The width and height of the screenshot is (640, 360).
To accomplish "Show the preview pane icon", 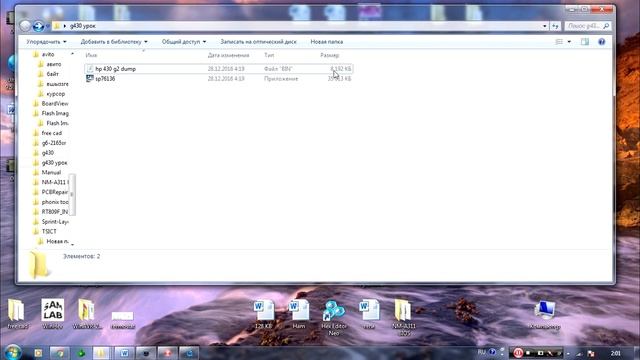I will coord(585,42).
